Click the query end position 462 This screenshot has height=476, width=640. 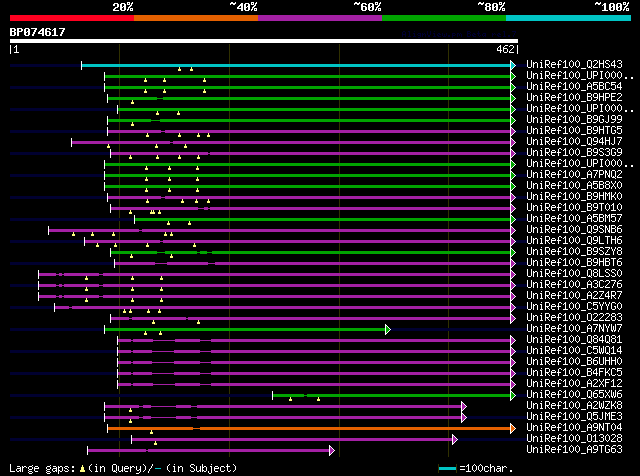(505, 49)
